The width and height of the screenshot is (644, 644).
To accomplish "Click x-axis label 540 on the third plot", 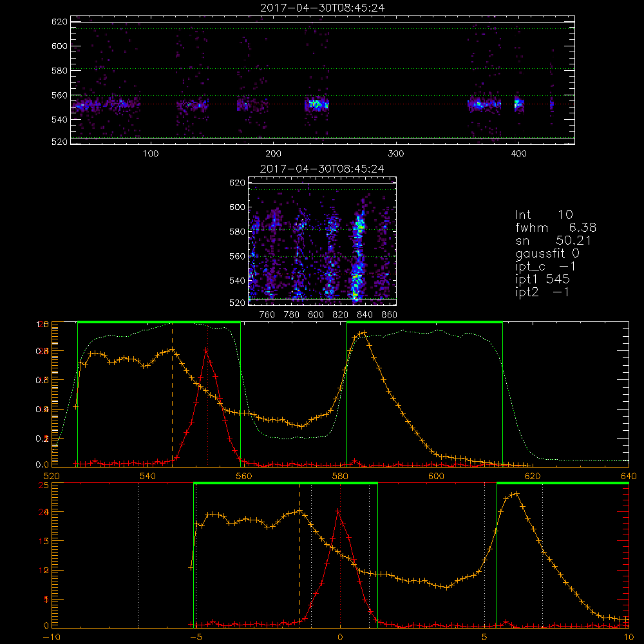I will click(x=148, y=476).
